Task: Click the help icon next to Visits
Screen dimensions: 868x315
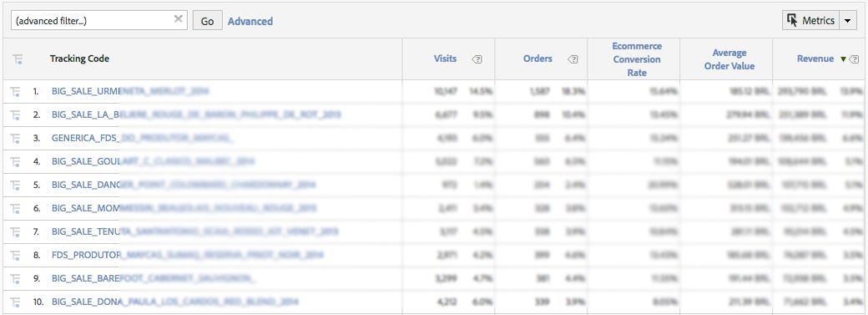Action: click(477, 58)
